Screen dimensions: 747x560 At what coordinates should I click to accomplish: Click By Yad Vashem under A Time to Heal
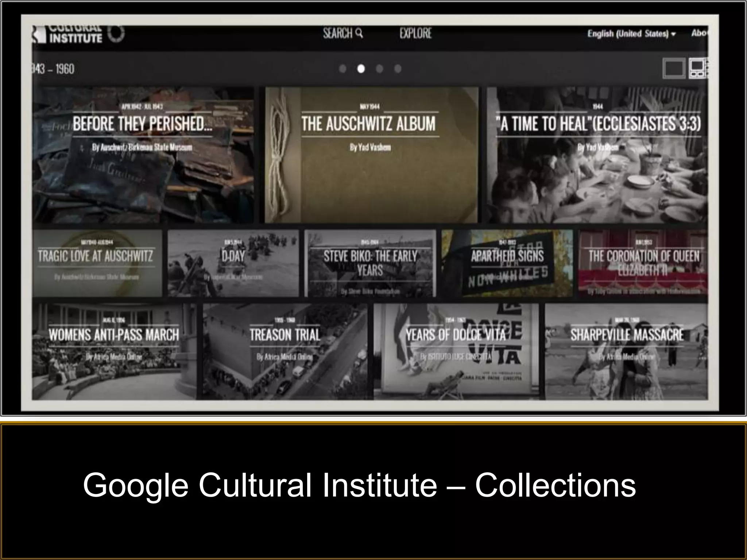click(x=598, y=147)
